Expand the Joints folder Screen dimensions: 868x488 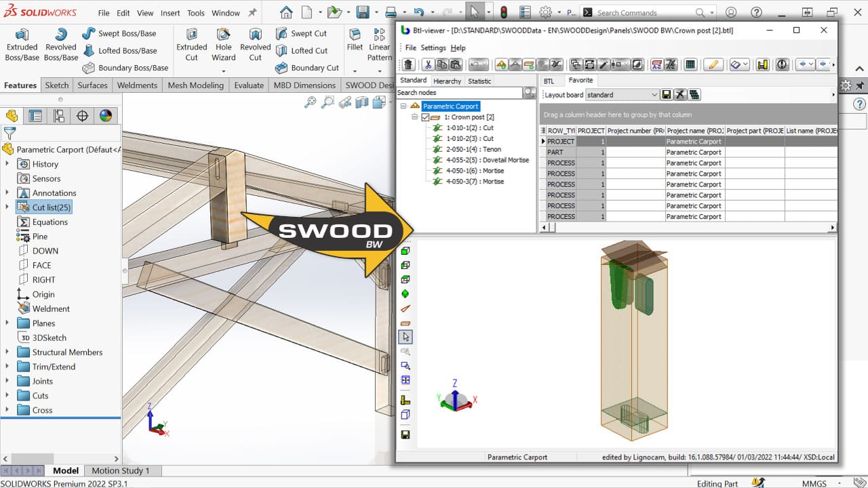7,381
